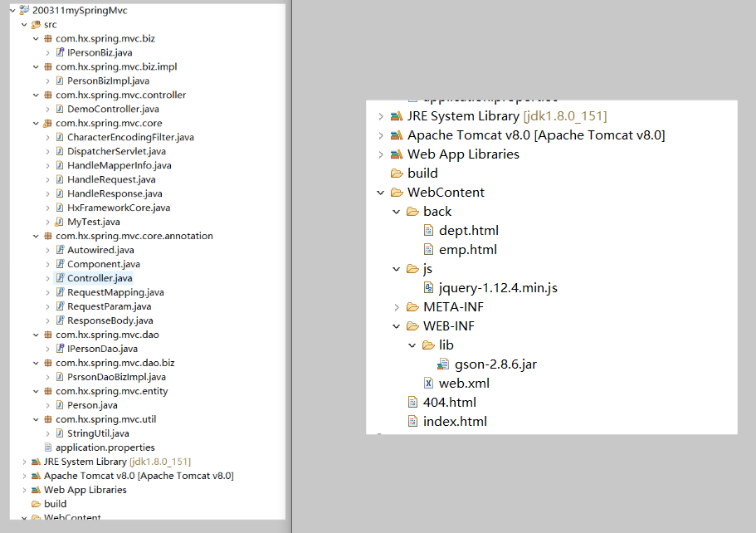756x533 pixels.
Task: Collapse the com.hx.spring.mvc.entity package
Action: (36, 392)
